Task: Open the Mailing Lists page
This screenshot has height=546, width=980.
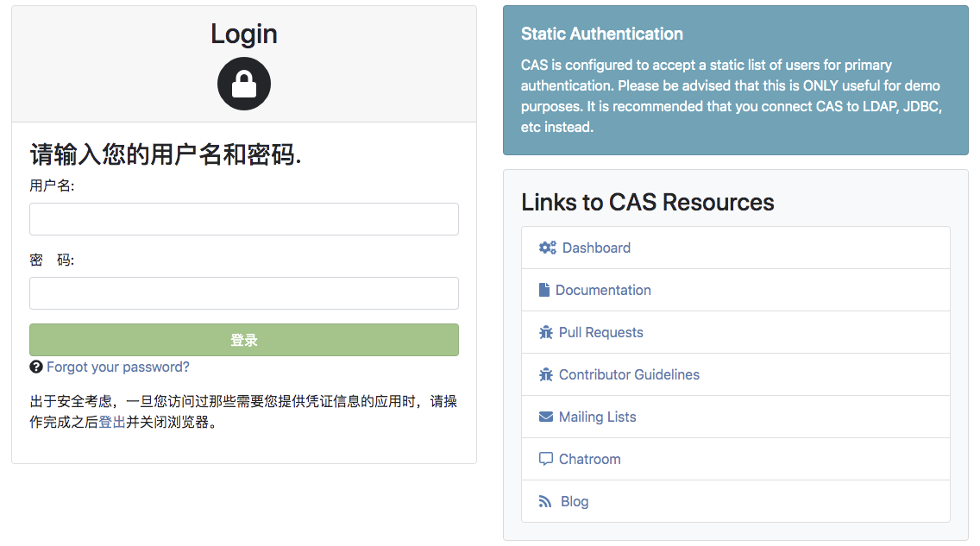Action: [597, 417]
